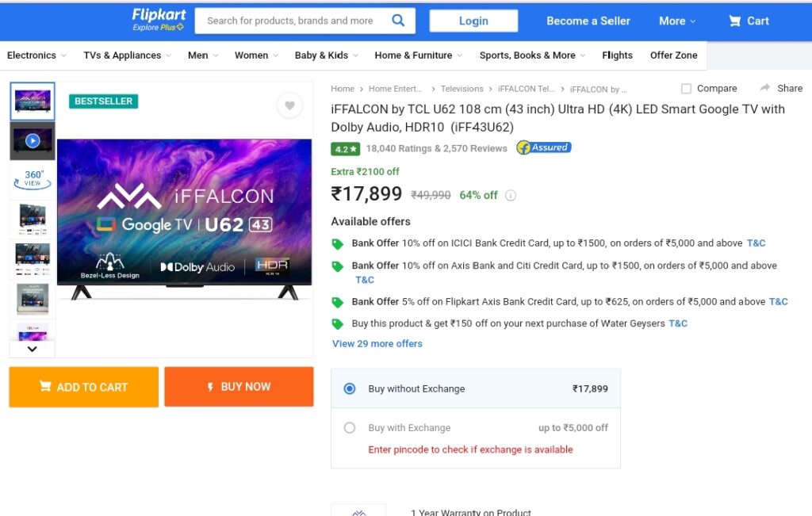Check the Compare checkbox
This screenshot has height=516, width=812.
686,89
